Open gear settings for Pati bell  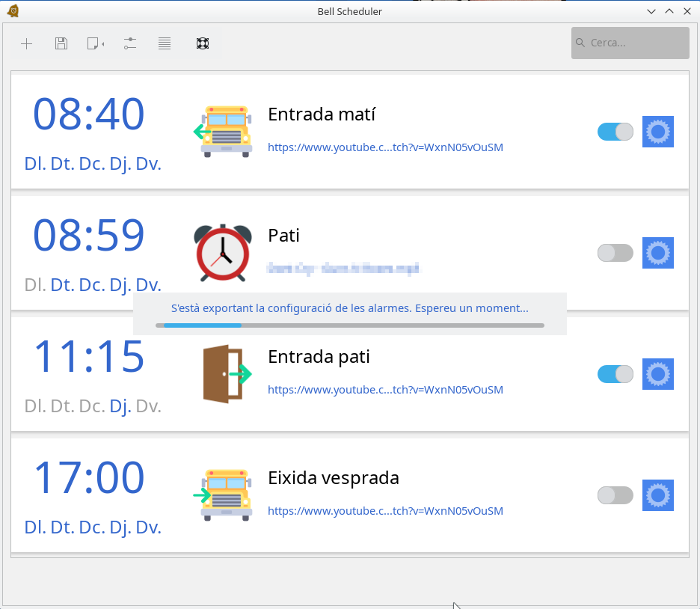click(658, 253)
